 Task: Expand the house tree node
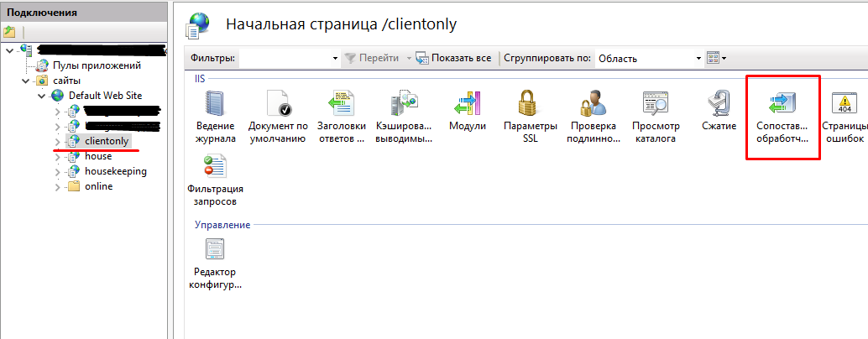58,157
